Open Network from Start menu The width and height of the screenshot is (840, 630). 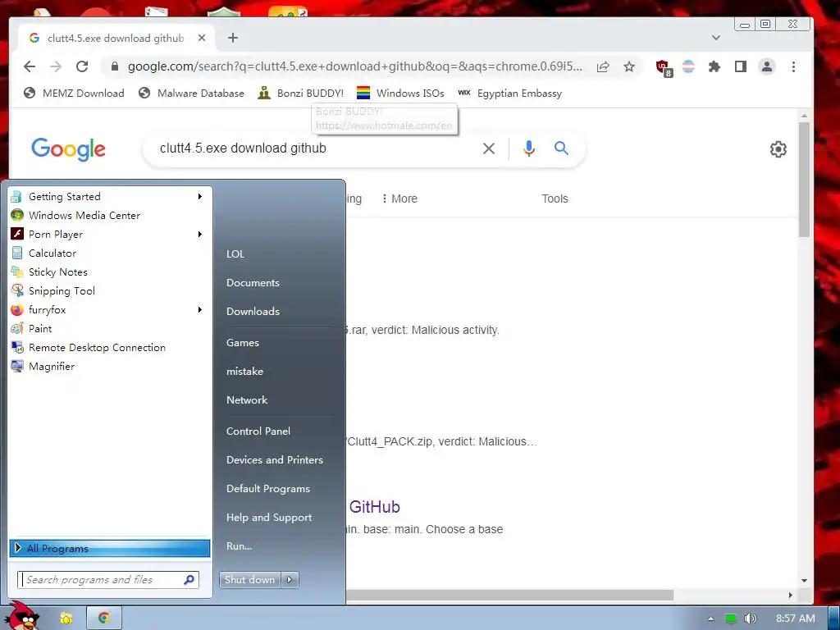tap(247, 400)
